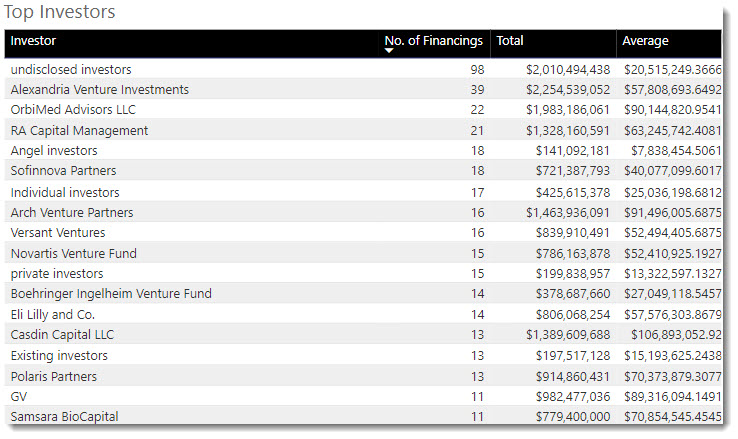
Task: Click the financing count 98
Action: (x=477, y=70)
